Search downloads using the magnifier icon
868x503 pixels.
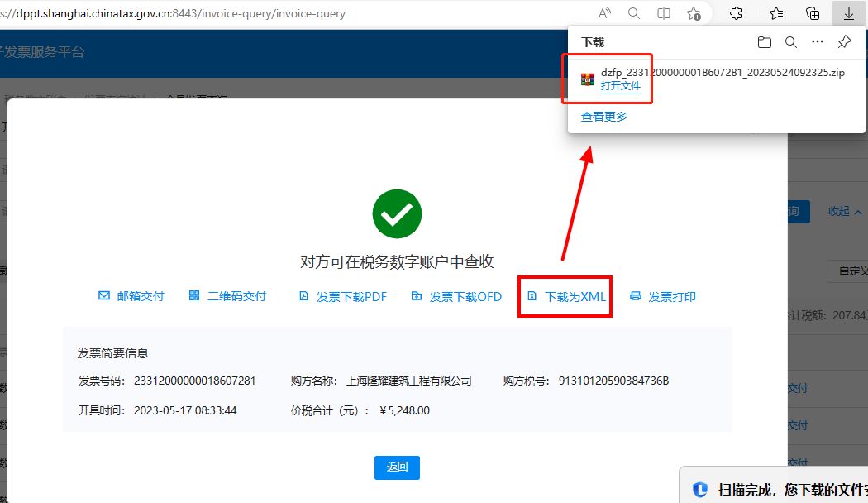click(x=791, y=42)
